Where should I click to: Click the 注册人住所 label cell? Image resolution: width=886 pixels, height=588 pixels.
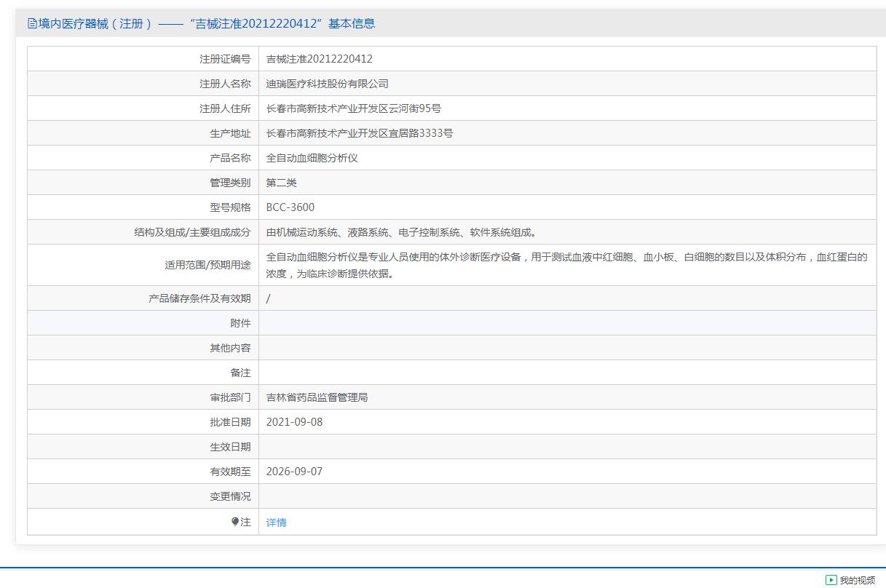(x=143, y=108)
